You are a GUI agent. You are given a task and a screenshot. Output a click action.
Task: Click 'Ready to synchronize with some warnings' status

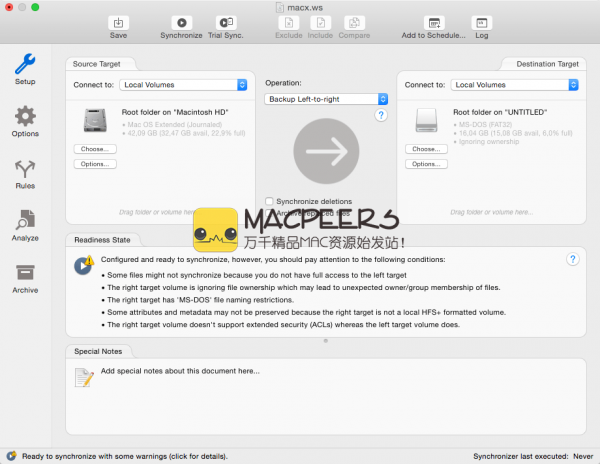pyautogui.click(x=125, y=456)
